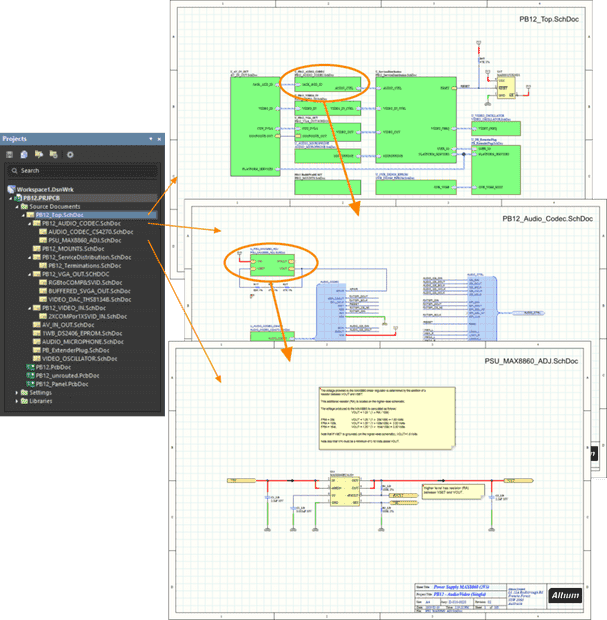
Task: Click the Projects panel pin dropdown arrow
Action: pos(149,138)
